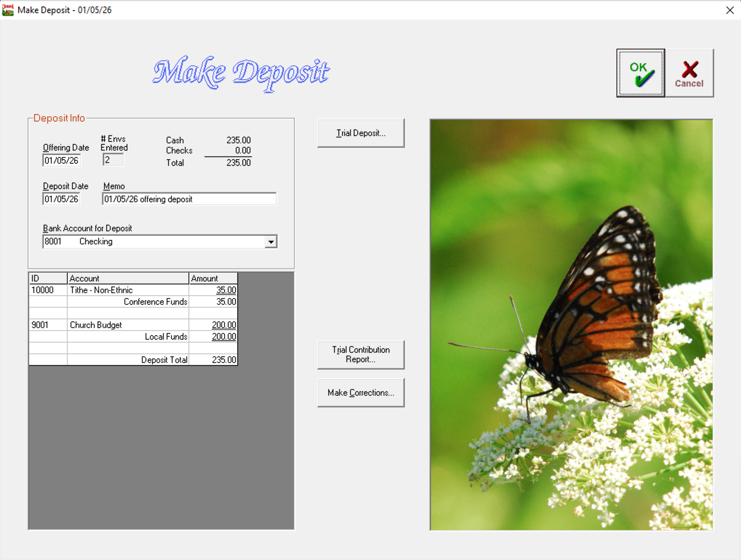Click the Offering Date field
This screenshot has height=560, width=741.
(x=61, y=160)
